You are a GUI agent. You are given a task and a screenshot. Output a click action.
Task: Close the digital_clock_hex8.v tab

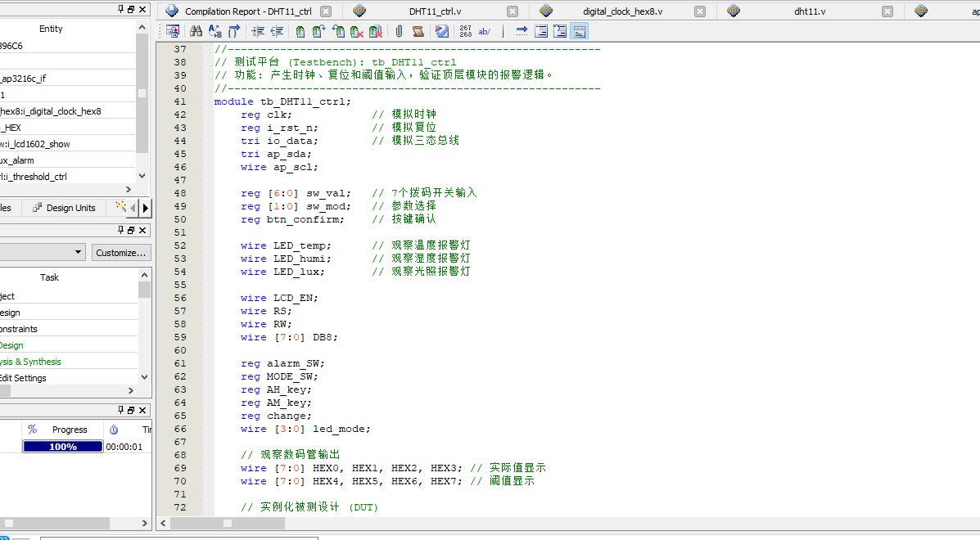[x=700, y=11]
